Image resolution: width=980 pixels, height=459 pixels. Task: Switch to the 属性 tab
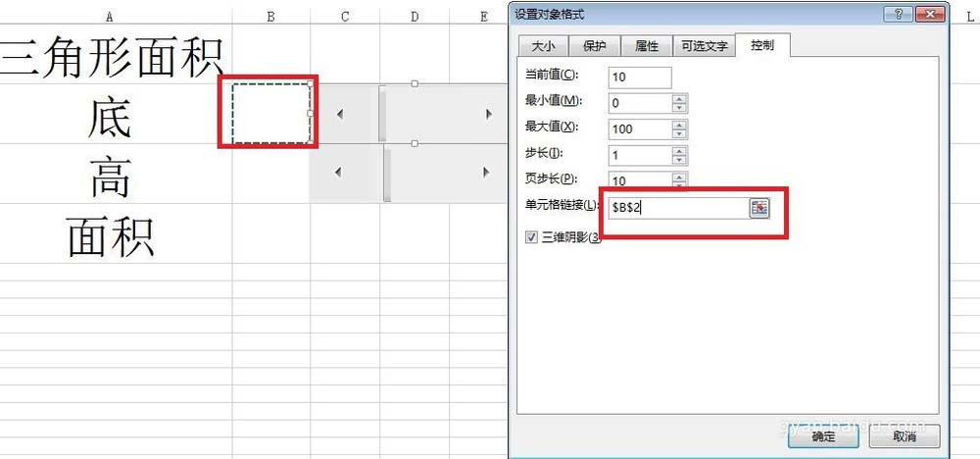click(x=646, y=46)
